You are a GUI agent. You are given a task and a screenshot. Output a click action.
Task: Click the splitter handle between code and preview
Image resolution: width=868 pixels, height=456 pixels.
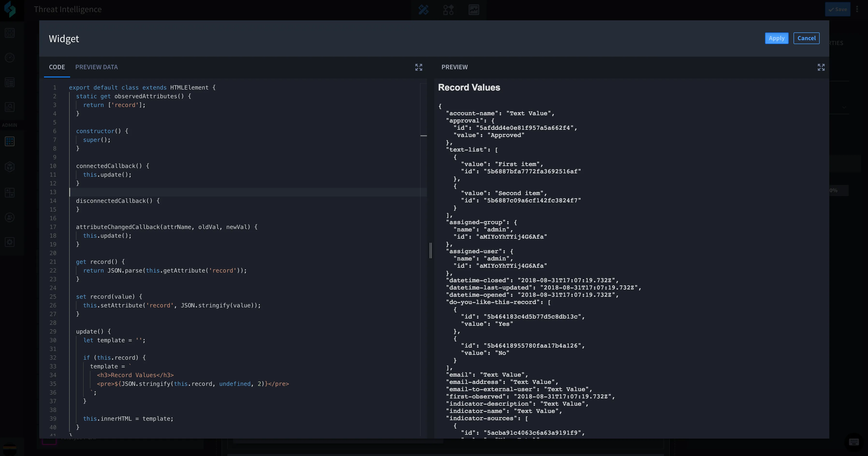431,251
